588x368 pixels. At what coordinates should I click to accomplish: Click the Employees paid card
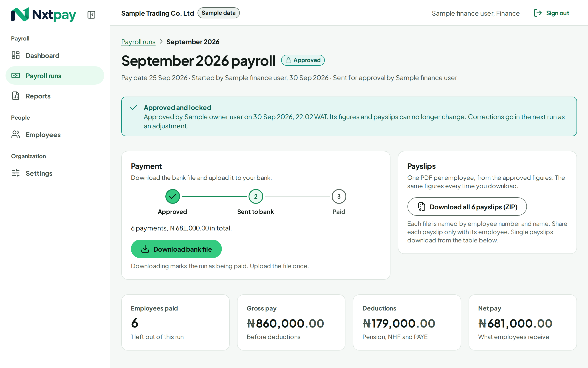pos(175,322)
